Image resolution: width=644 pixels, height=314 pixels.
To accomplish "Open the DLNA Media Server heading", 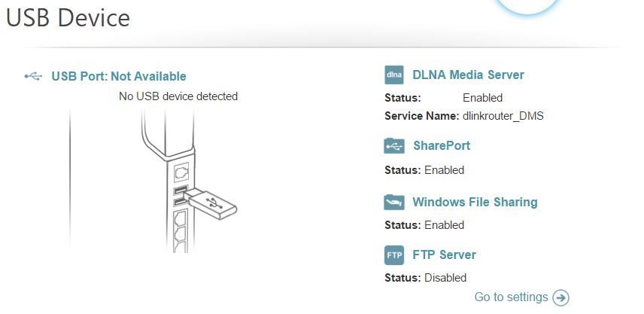I will click(x=468, y=75).
